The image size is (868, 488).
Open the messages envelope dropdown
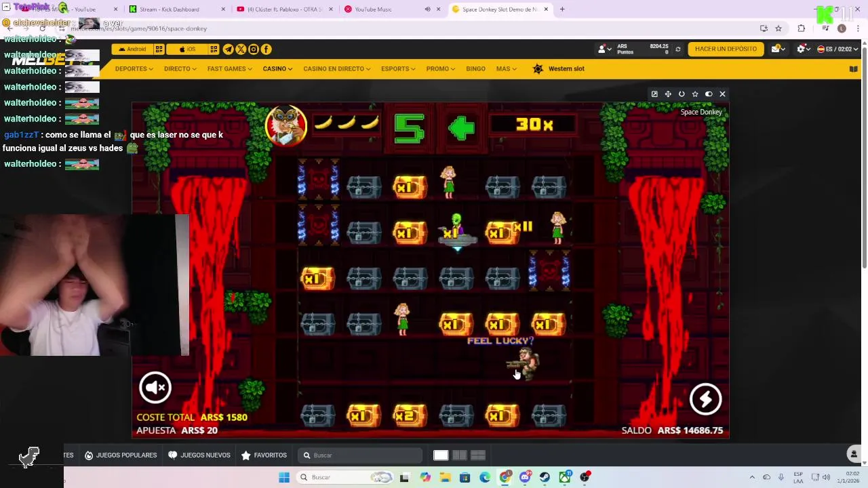click(x=778, y=49)
